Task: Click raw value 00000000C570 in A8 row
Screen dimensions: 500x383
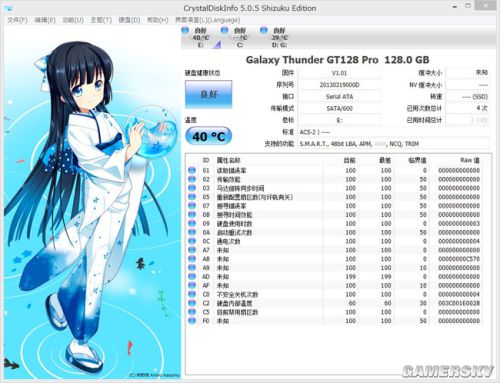Action: tap(459, 259)
